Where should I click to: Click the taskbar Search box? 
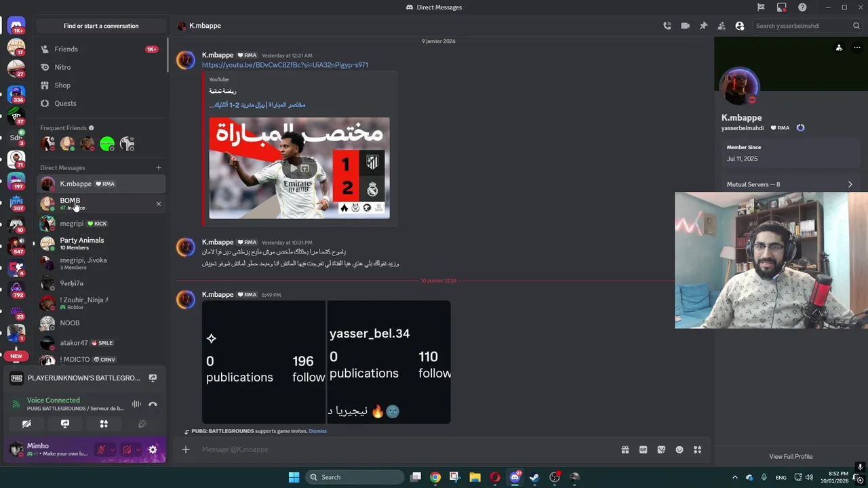[354, 477]
